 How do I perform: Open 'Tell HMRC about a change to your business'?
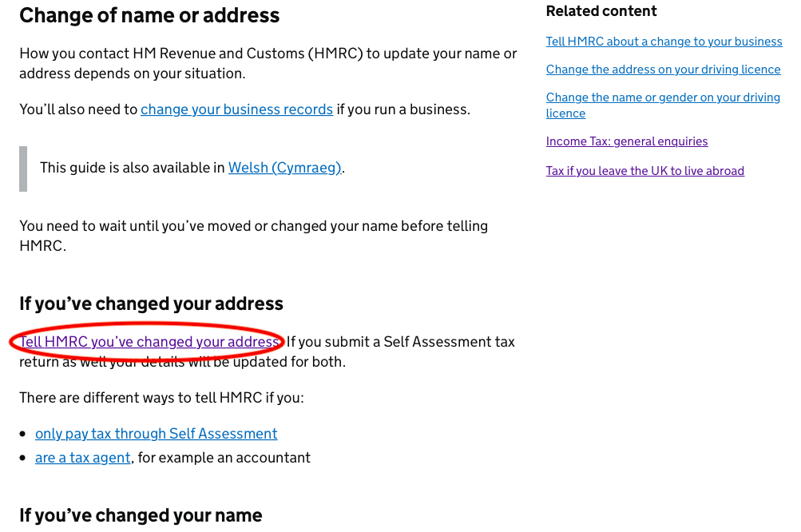[x=664, y=42]
